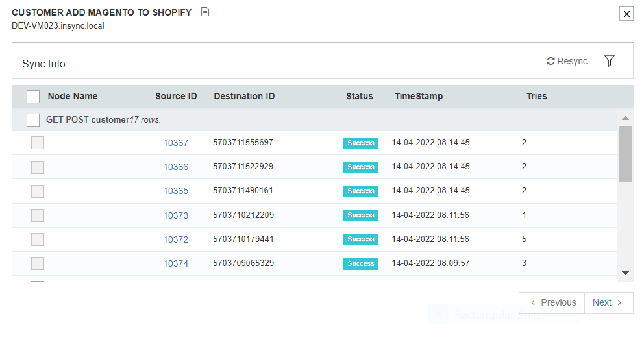Image resolution: width=644 pixels, height=342 pixels.
Task: Open Source ID link 10374
Action: click(x=176, y=263)
